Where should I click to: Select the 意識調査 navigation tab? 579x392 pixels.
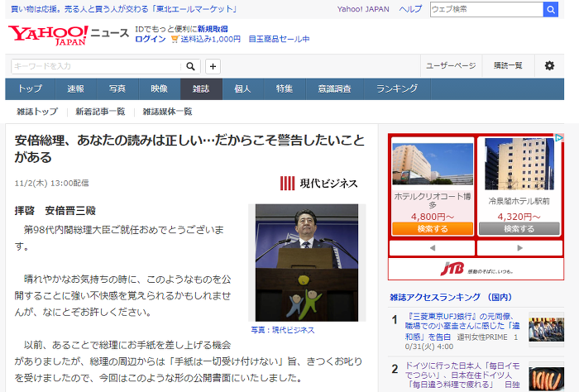point(334,88)
